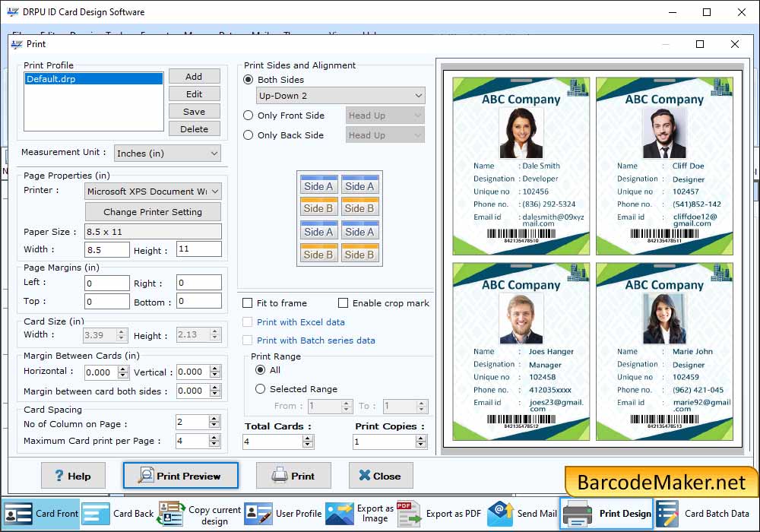Open Head Up dropdown for Only Back Side

(385, 135)
